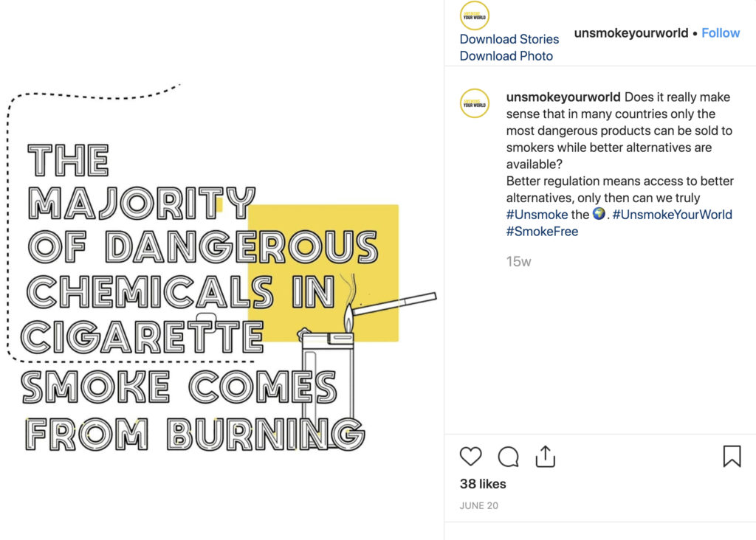Click the 15w timestamp
The height and width of the screenshot is (540, 756).
(518, 262)
